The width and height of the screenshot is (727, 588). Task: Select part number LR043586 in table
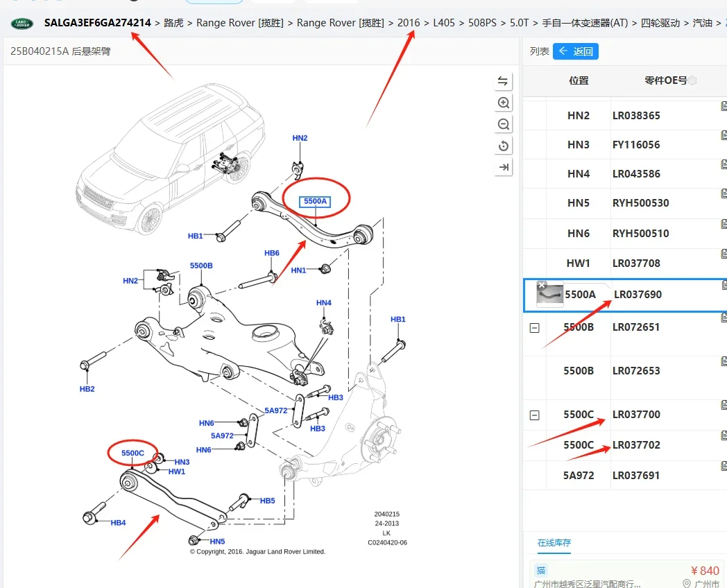636,174
